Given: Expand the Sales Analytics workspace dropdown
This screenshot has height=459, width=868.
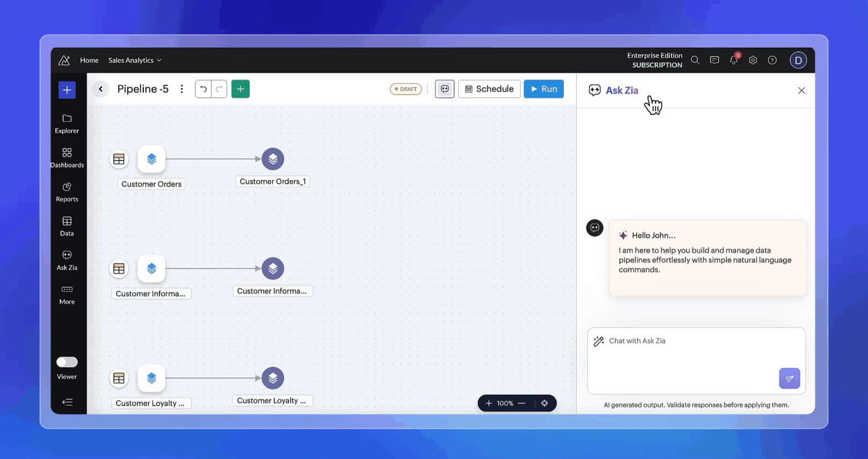Looking at the screenshot, I should tap(134, 60).
